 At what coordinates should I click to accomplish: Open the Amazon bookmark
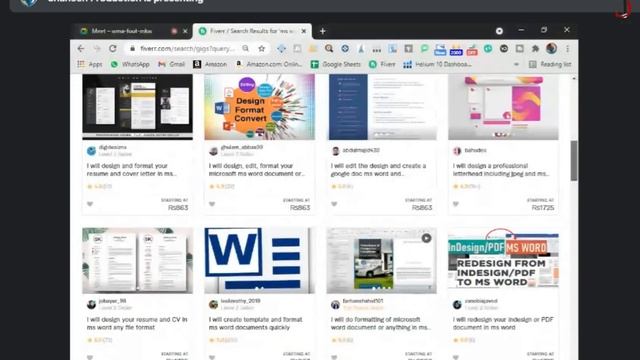(210, 64)
